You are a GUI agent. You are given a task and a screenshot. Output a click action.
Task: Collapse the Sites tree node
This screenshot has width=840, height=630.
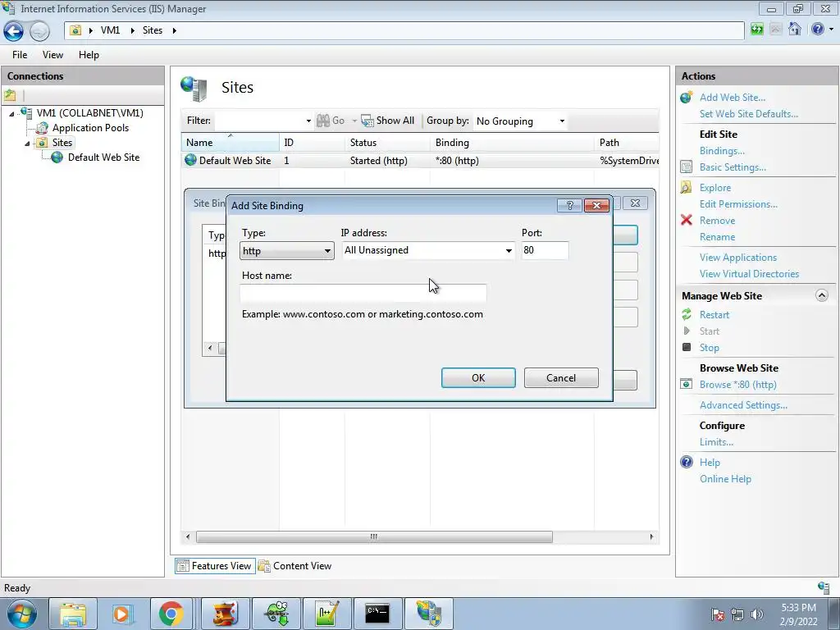pos(27,144)
